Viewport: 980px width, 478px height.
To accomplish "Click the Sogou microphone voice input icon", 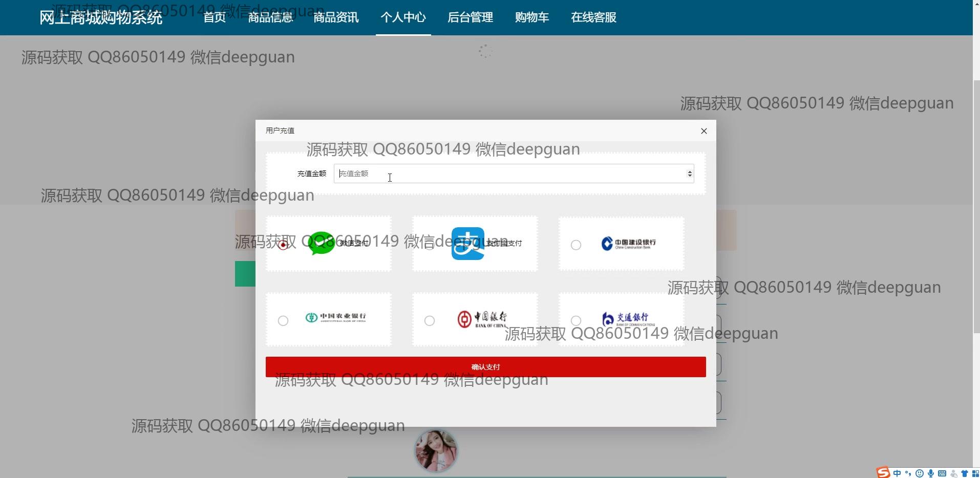I will (x=931, y=473).
